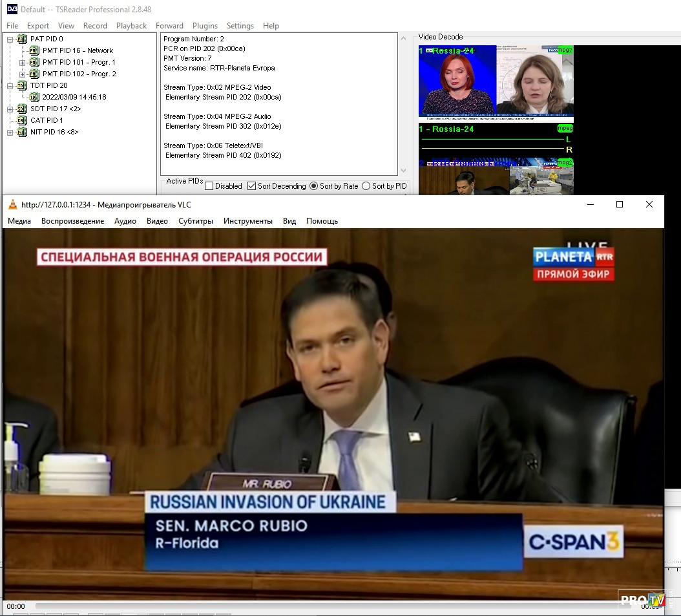The image size is (681, 616).
Task: Select the 2022/03/09 timestamp entry under TDT
Action: pyautogui.click(x=74, y=97)
